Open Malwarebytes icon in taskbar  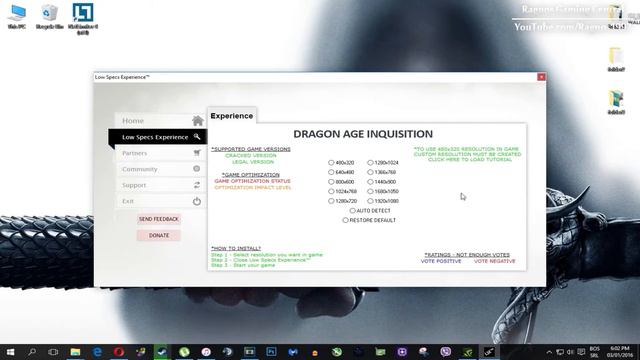(x=293, y=352)
